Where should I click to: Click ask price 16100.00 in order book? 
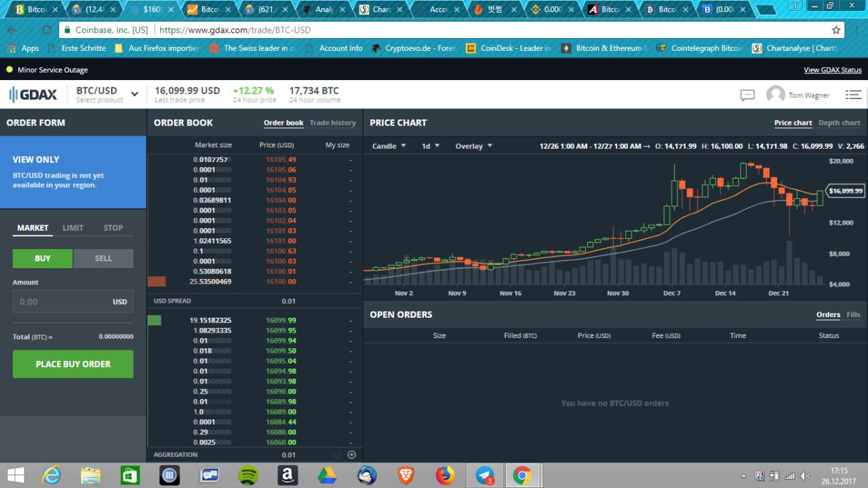click(281, 282)
